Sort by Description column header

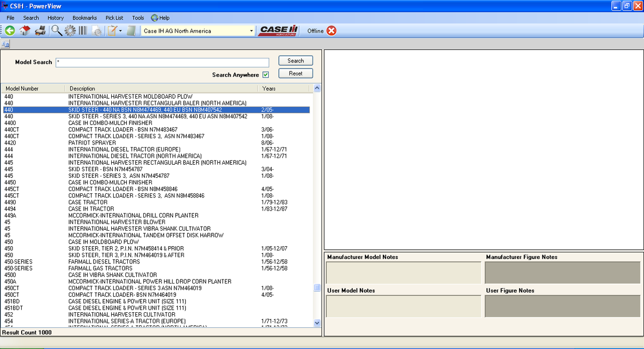coord(162,89)
